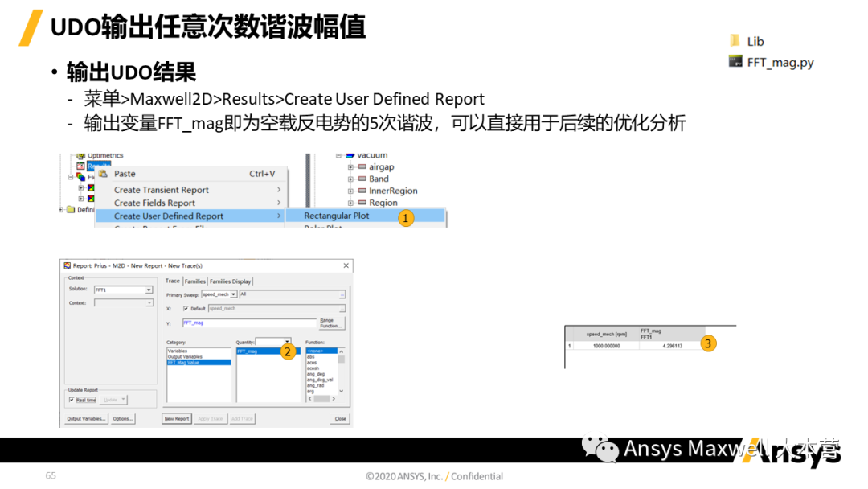The width and height of the screenshot is (868, 489).
Task: Open the Solution FFT1 dropdown
Action: (x=149, y=290)
